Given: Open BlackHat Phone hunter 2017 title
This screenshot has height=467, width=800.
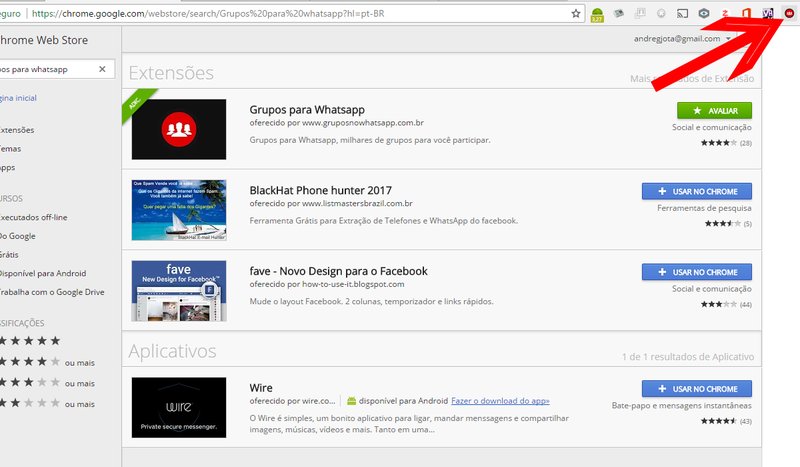Looking at the screenshot, I should [x=320, y=190].
